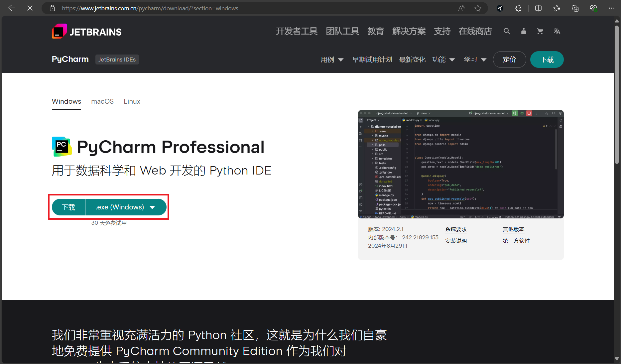Click the JetBrains IDEs badge
Viewport: 621px width, 364px height.
coord(117,60)
